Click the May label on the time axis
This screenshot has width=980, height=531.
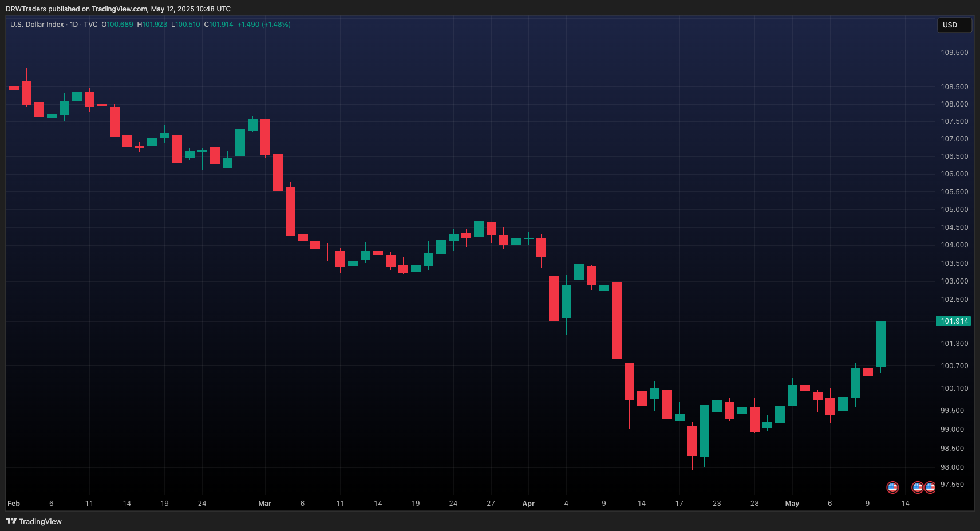792,504
